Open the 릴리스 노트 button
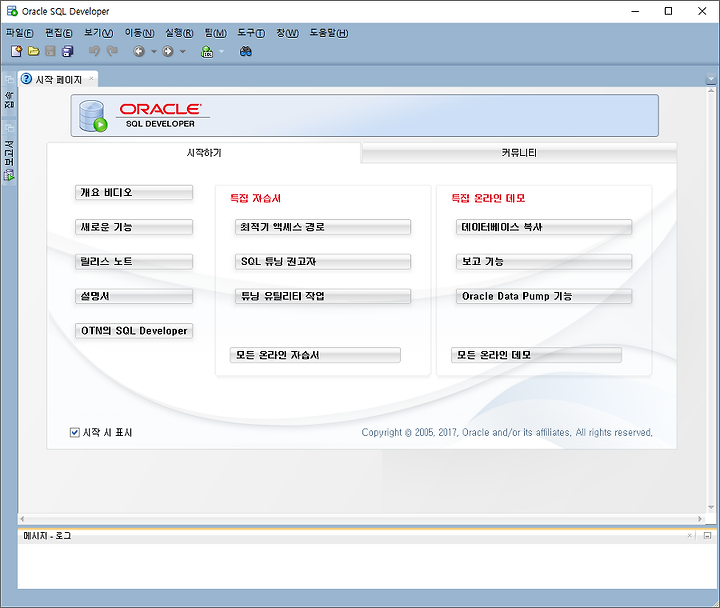The image size is (720, 608). [x=134, y=261]
